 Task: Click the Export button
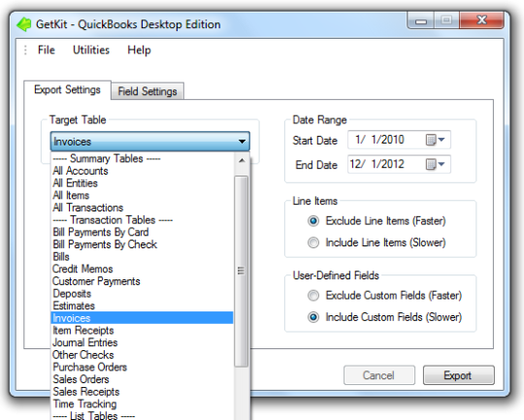point(458,375)
